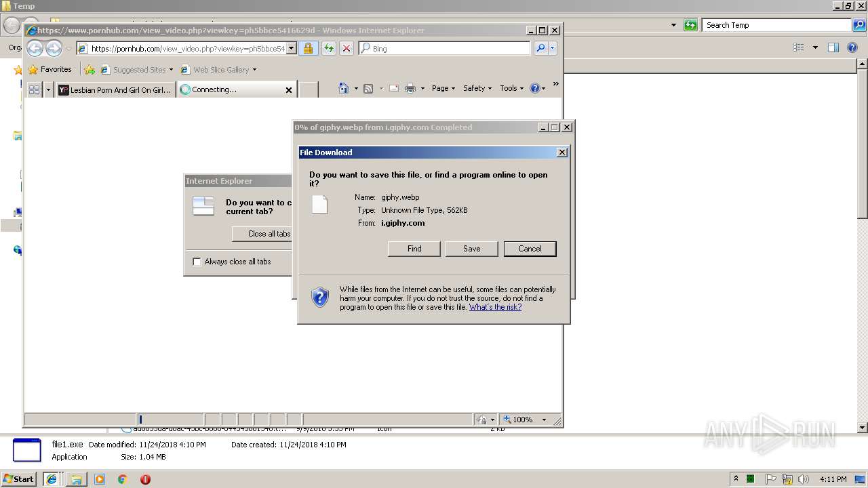This screenshot has height=488, width=868.
Task: Open Windows Explorer taskbar icon
Action: (77, 479)
